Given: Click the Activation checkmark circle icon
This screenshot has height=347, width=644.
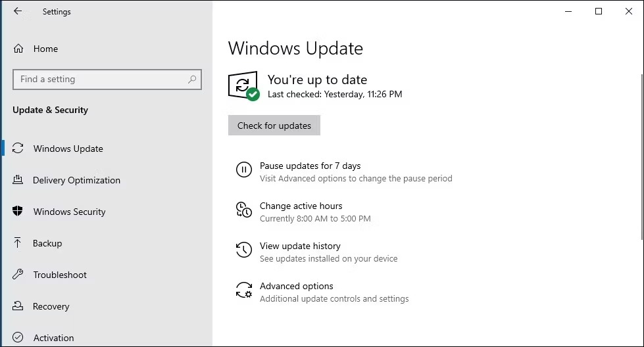Looking at the screenshot, I should click(x=18, y=337).
